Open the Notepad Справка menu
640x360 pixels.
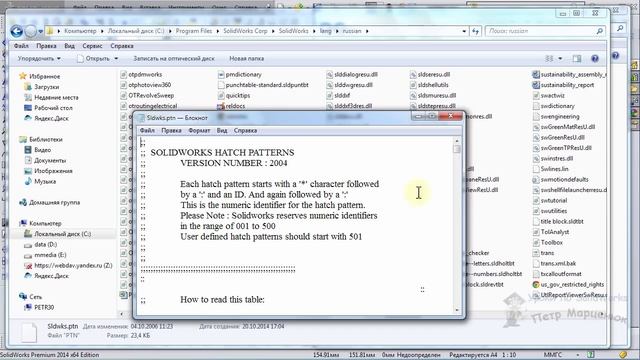pyautogui.click(x=245, y=131)
